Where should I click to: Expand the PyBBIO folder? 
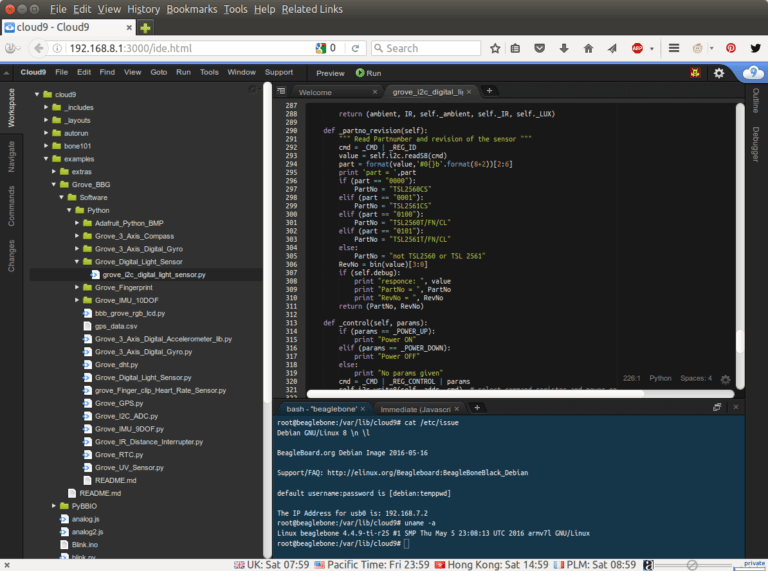(53, 506)
